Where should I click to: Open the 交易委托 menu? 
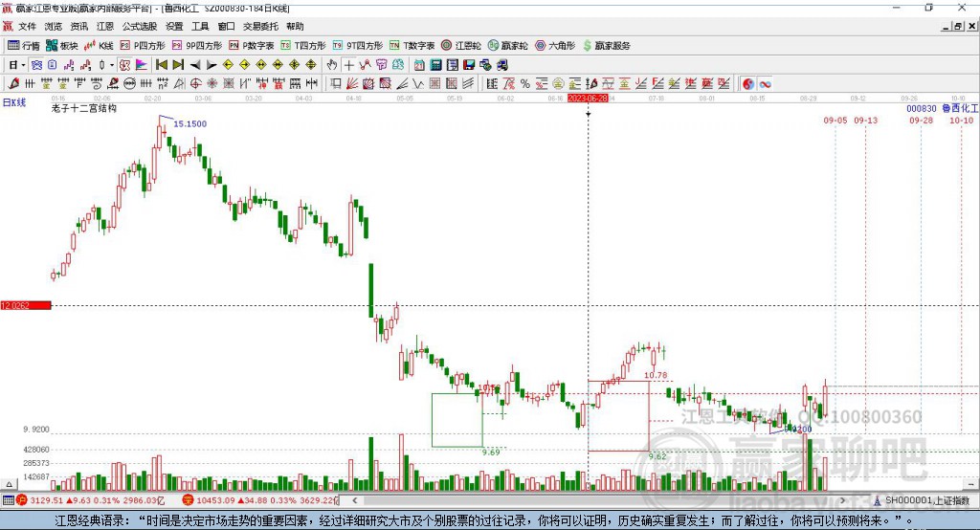[x=260, y=26]
